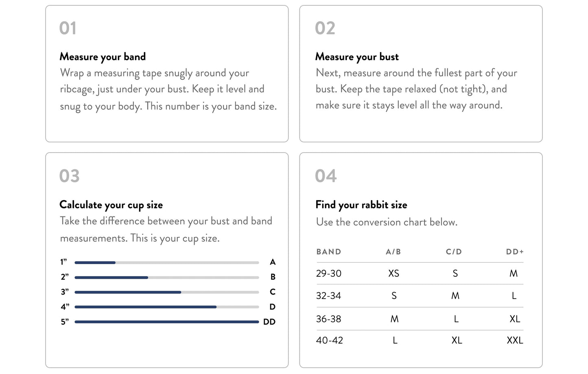Select the 29-30 band row label
The image size is (588, 374).
point(329,273)
